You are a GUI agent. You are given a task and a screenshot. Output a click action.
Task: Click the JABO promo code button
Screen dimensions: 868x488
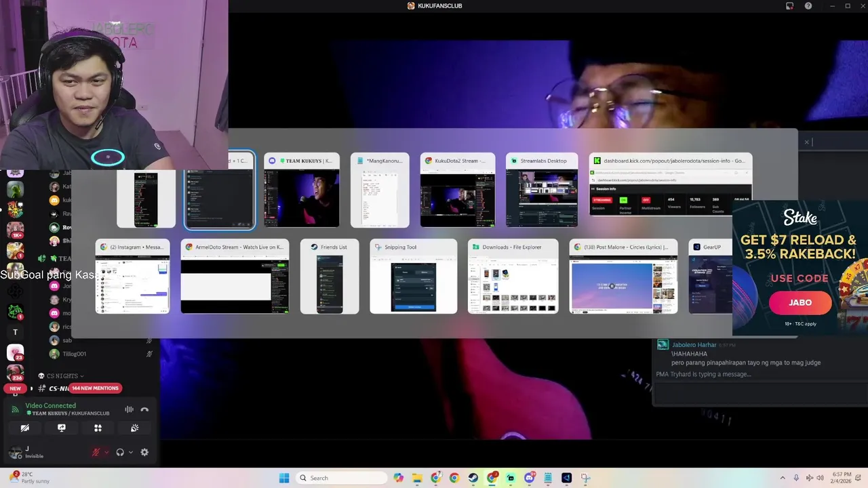(800, 303)
